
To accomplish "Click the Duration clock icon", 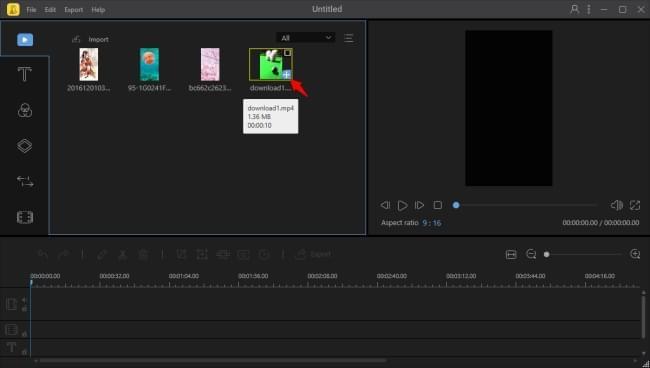I will 264,254.
